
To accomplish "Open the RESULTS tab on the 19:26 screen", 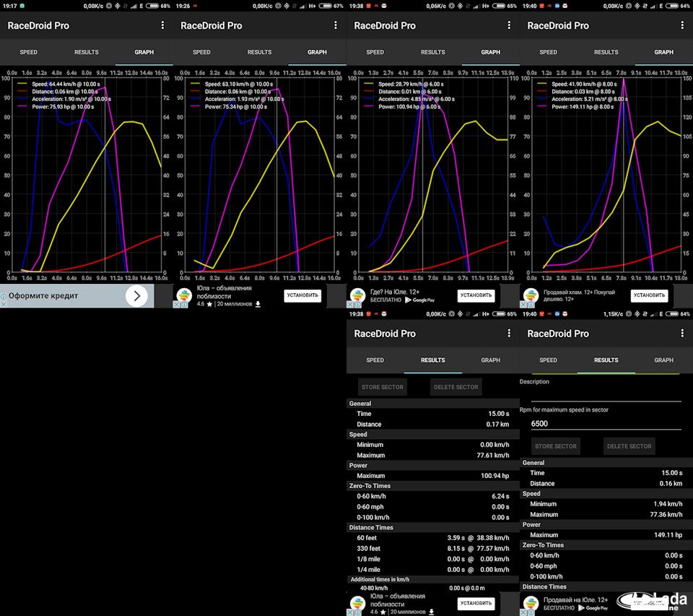I will [259, 52].
